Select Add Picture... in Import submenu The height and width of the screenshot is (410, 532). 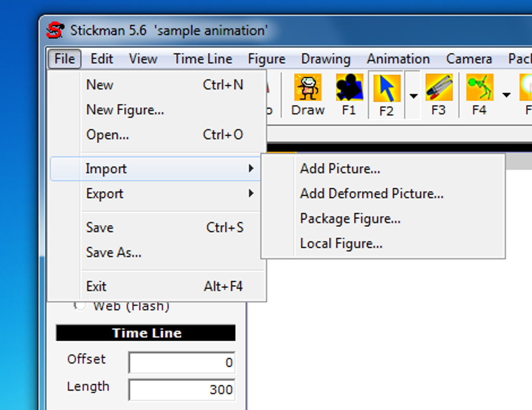[383, 168]
